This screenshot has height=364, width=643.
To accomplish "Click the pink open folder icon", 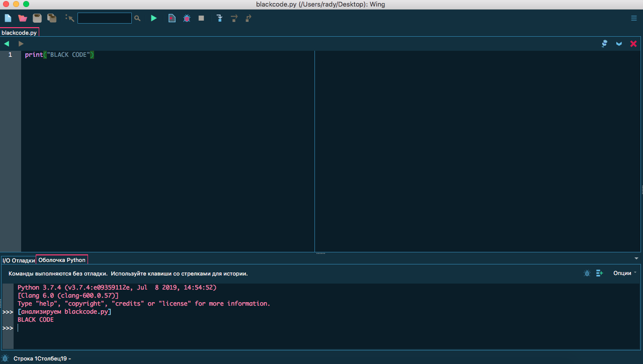I will (23, 18).
